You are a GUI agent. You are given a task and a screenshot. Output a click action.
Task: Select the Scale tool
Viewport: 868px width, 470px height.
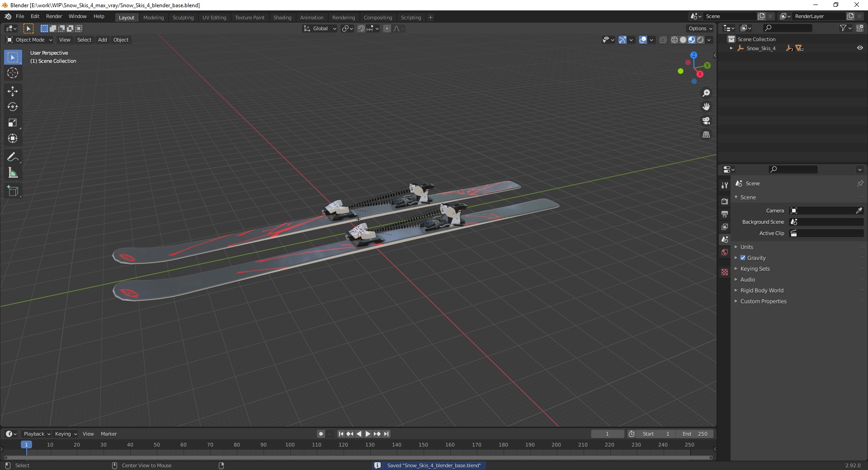coord(13,123)
